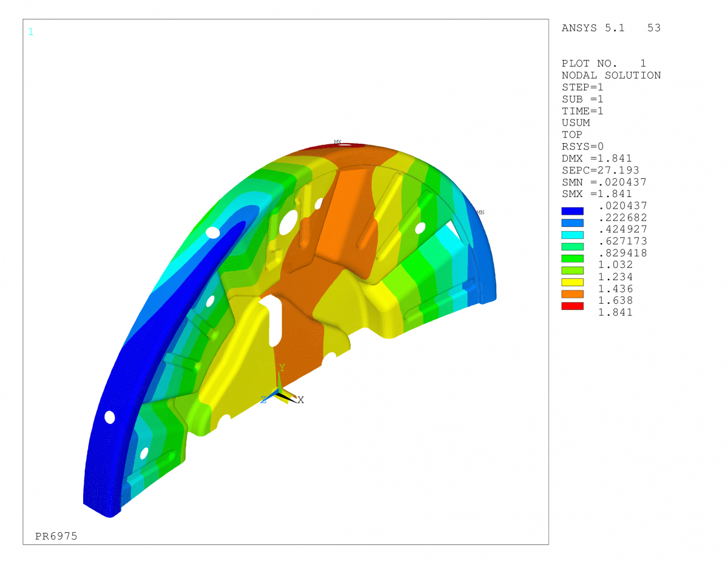The image size is (728, 562).
Task: Click the 'USUM' result label
Action: coord(576,122)
